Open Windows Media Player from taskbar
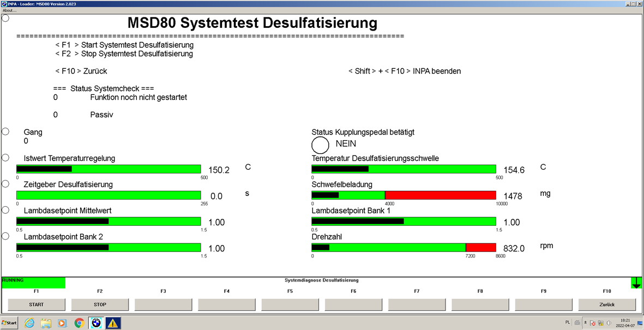The height and width of the screenshot is (330, 644). [62, 323]
